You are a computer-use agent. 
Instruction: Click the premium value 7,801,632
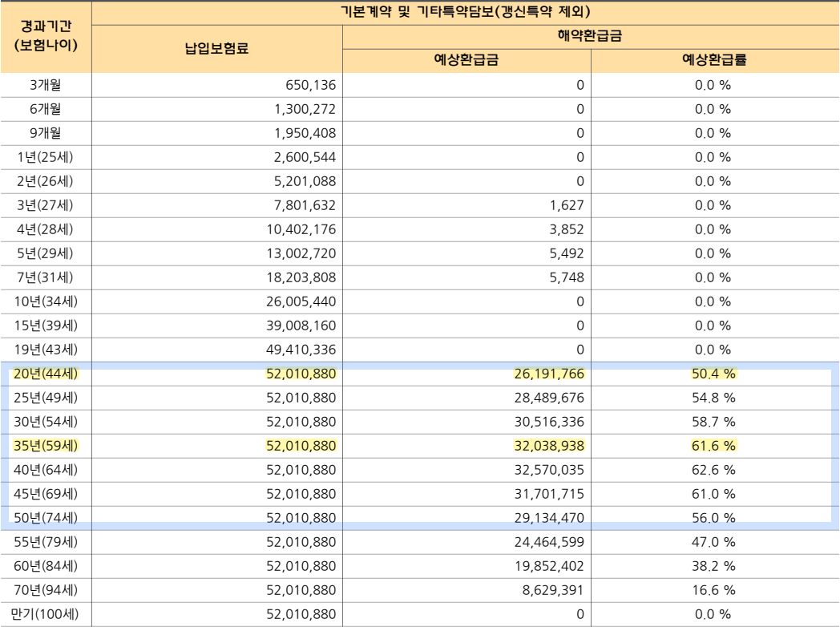[305, 206]
